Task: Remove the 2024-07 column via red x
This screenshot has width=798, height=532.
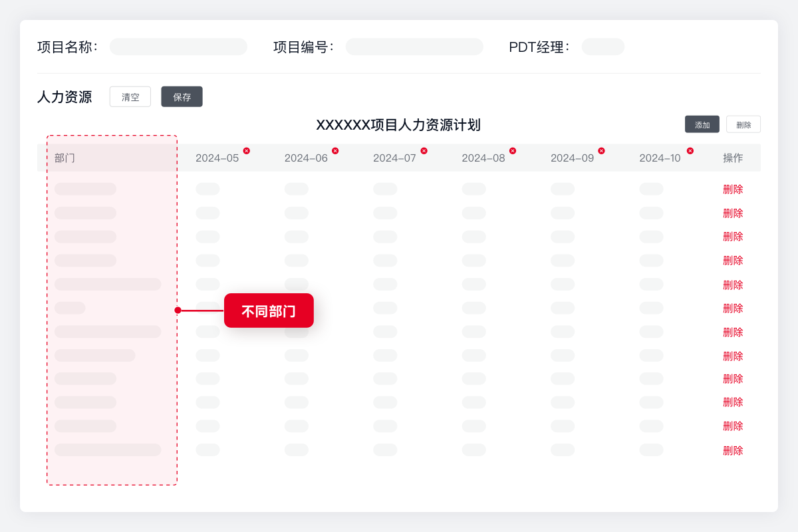Action: (424, 151)
